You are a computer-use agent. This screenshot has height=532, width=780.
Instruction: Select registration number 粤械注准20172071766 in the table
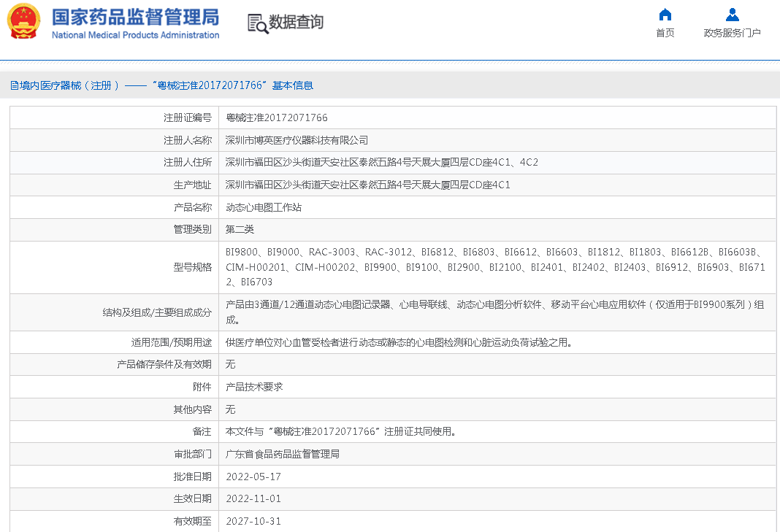click(276, 117)
